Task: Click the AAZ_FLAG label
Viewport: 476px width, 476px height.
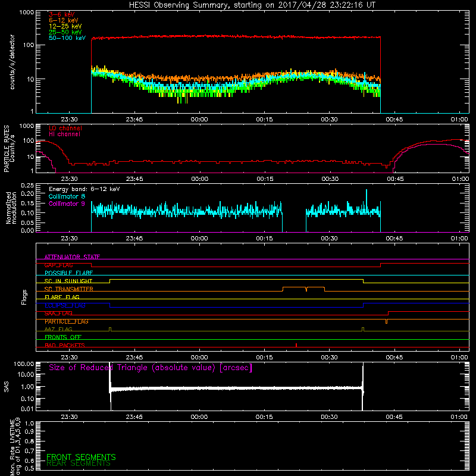Action: [x=58, y=329]
